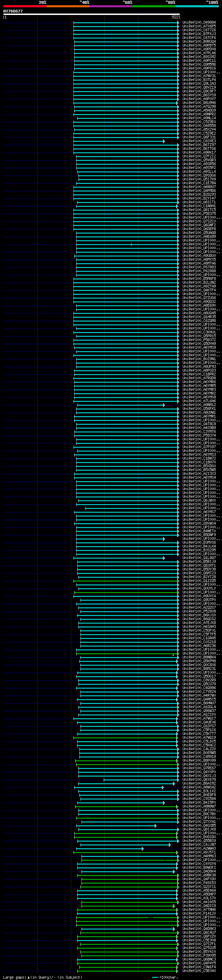222x980 pixels.
Task: Select hit label UniRef100_C1E7B4
Action: 199,183
